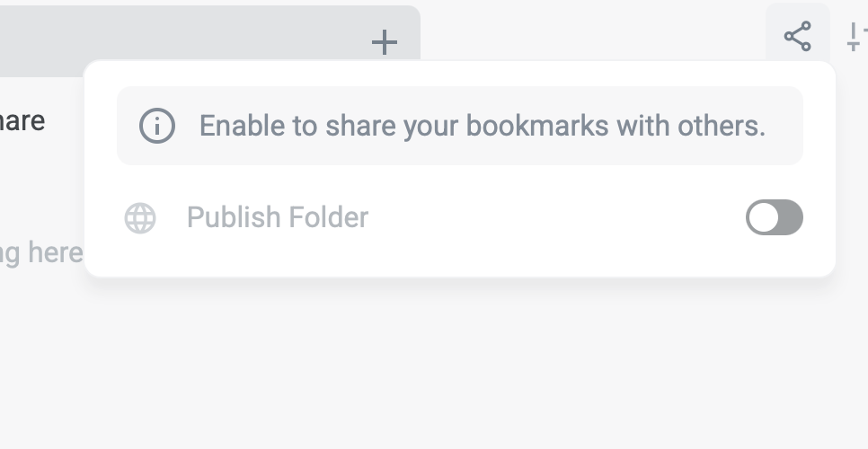Viewport: 868px width, 449px height.
Task: Click the word 'Publish' in the popup
Action: tap(227, 217)
